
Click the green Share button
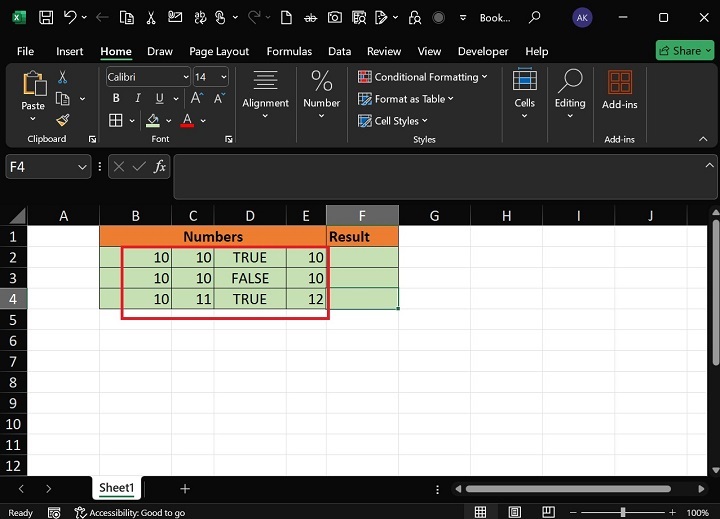(684, 51)
